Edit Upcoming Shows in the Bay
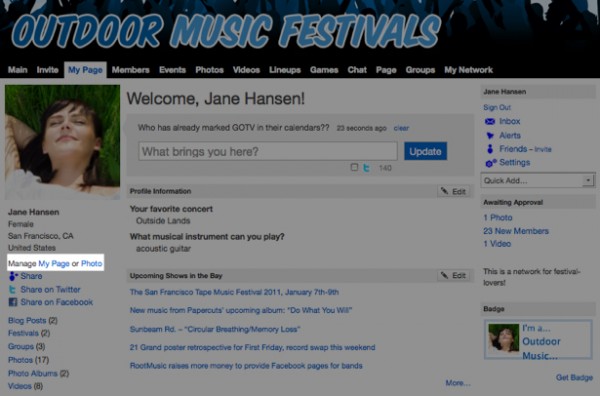The width and height of the screenshot is (600, 396). coord(454,275)
